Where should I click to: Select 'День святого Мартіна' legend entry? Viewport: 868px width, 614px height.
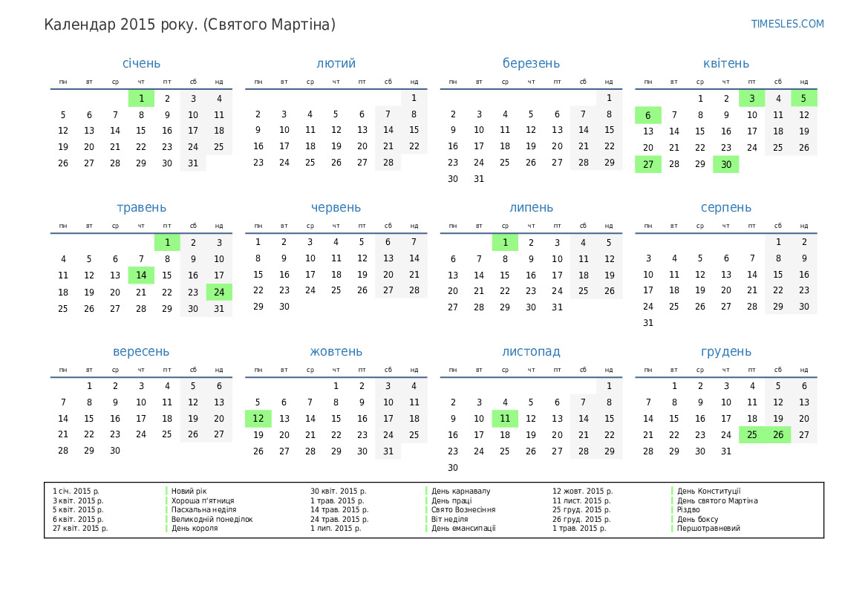pos(717,500)
